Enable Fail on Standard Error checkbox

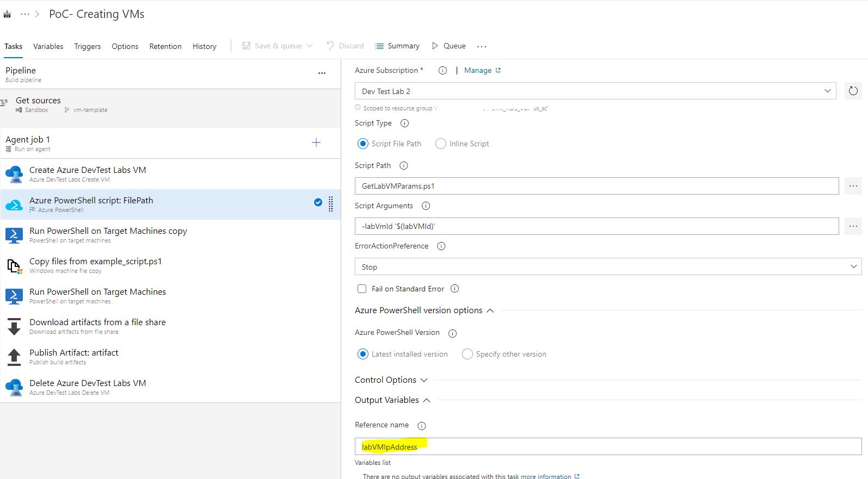362,289
